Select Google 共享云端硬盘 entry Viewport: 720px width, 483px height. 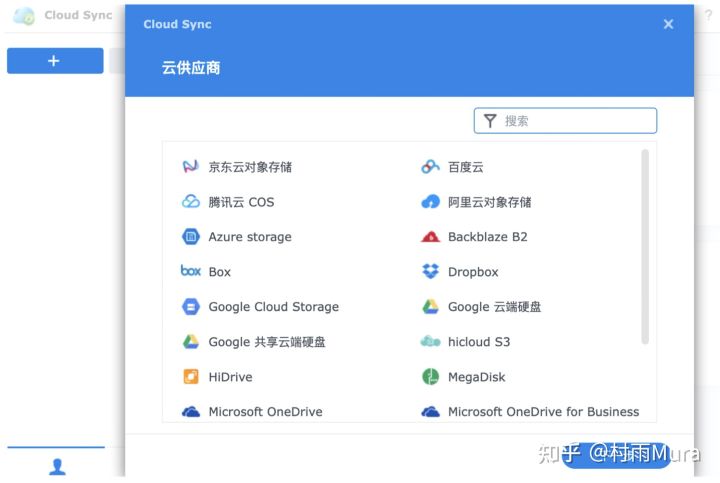click(266, 342)
